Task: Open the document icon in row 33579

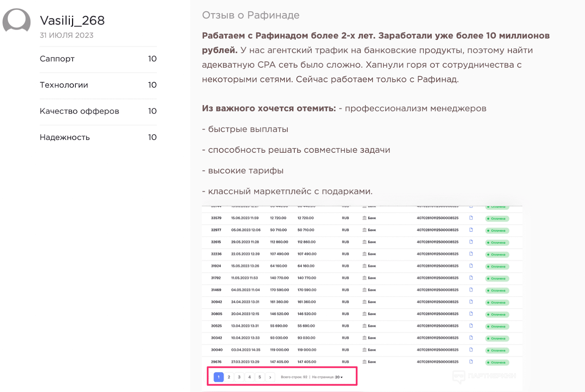Action: pos(471,218)
